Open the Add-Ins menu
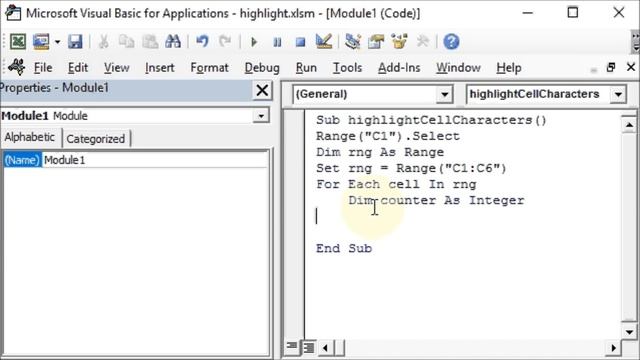The height and width of the screenshot is (360, 640). click(x=399, y=68)
